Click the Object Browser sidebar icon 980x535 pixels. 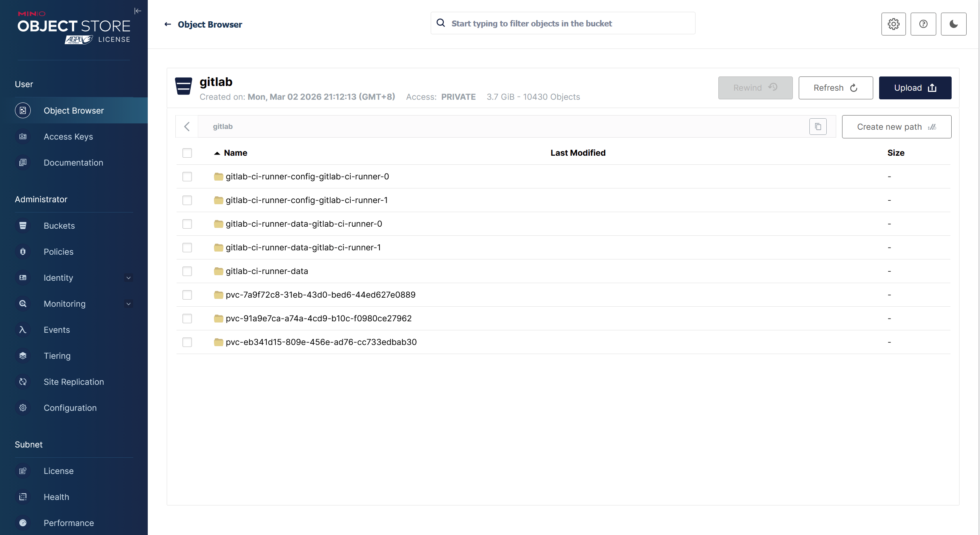[x=23, y=110]
